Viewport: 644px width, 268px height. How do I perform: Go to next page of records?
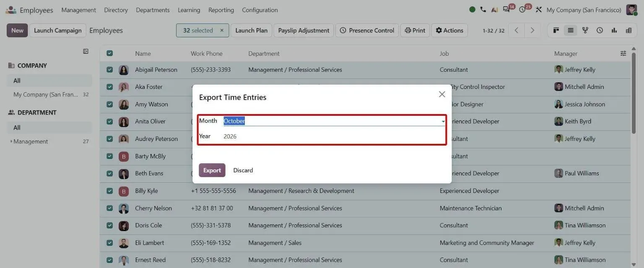pyautogui.click(x=532, y=30)
